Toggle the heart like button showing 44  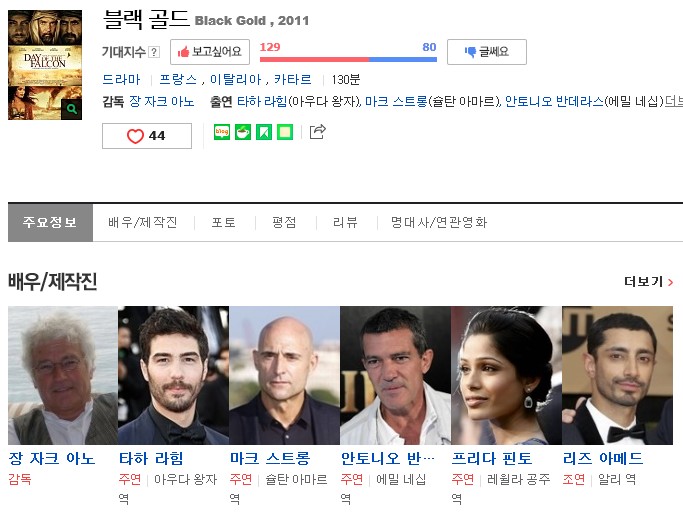(147, 136)
